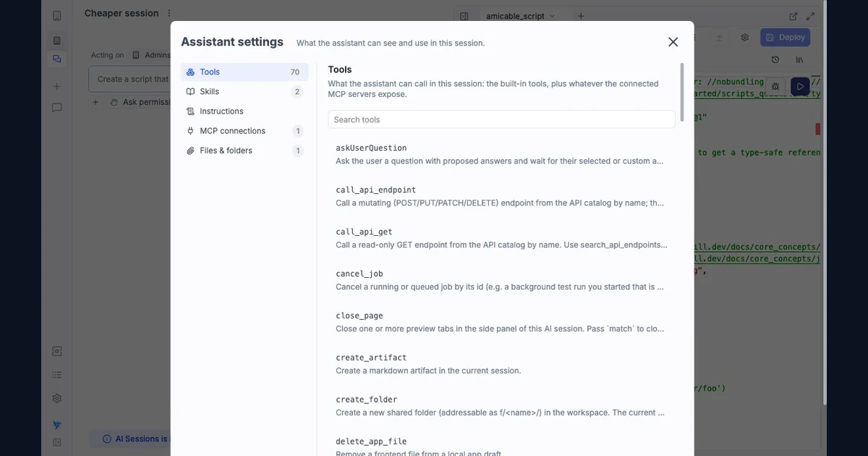Click the cancel_job description text
The width and height of the screenshot is (868, 456).
point(499,287)
